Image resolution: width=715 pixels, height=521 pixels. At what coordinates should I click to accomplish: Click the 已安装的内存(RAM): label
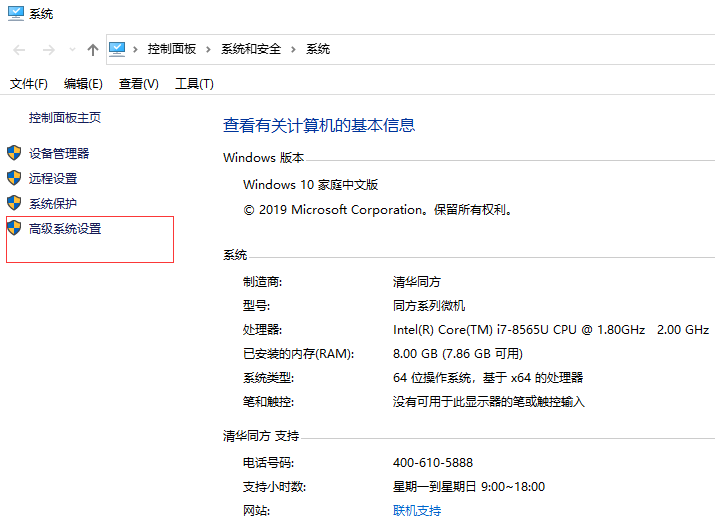(x=299, y=354)
